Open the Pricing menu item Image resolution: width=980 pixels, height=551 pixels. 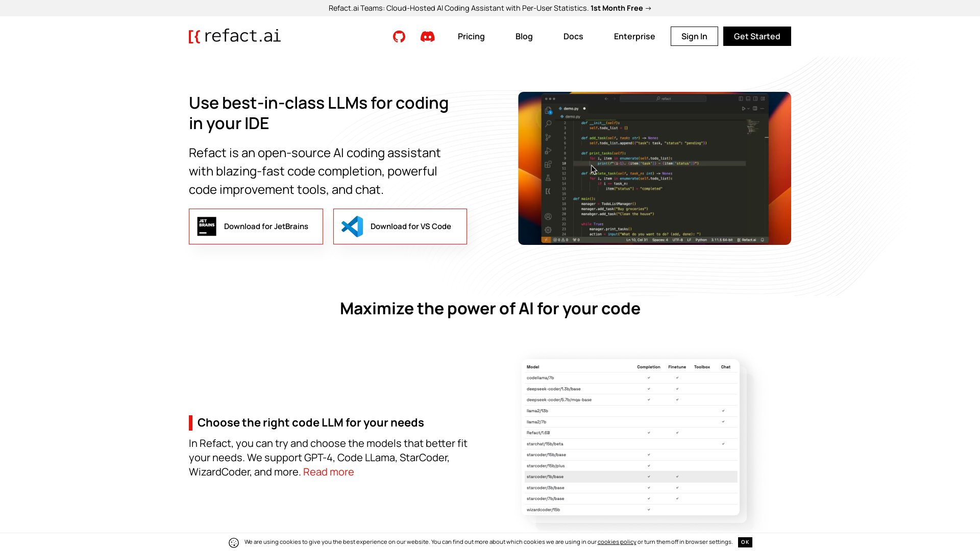(471, 36)
